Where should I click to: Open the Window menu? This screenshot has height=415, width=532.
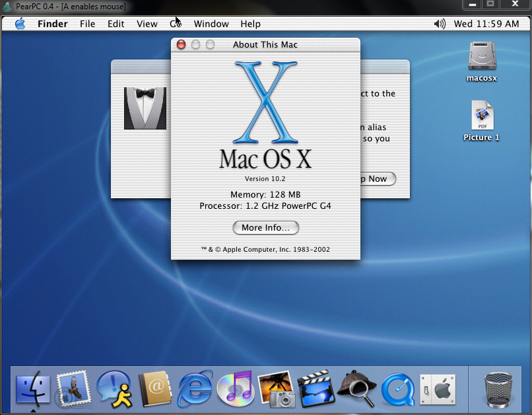pyautogui.click(x=211, y=24)
